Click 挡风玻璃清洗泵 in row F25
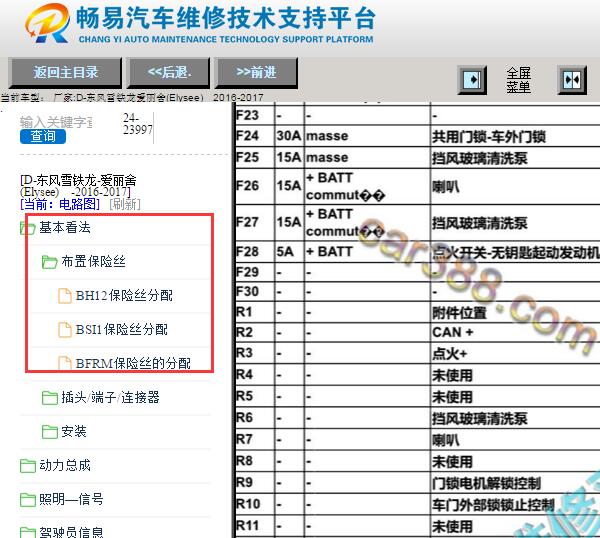This screenshot has height=538, width=600. point(480,158)
